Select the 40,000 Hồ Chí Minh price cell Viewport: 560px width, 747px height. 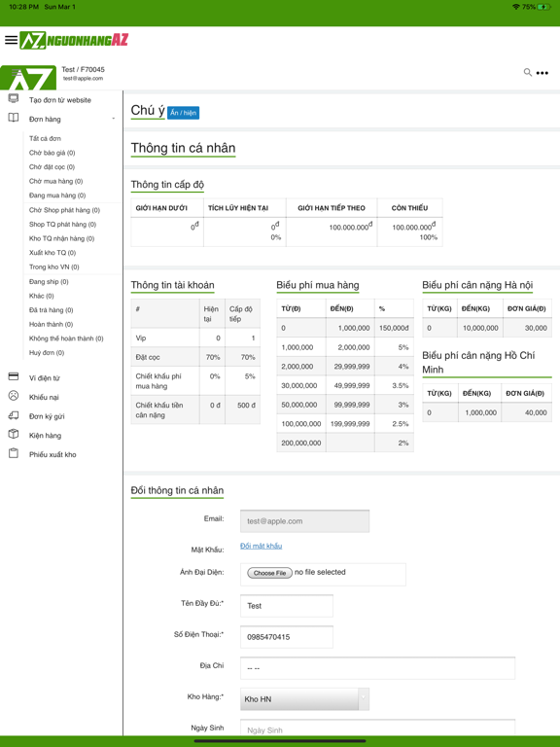point(527,412)
